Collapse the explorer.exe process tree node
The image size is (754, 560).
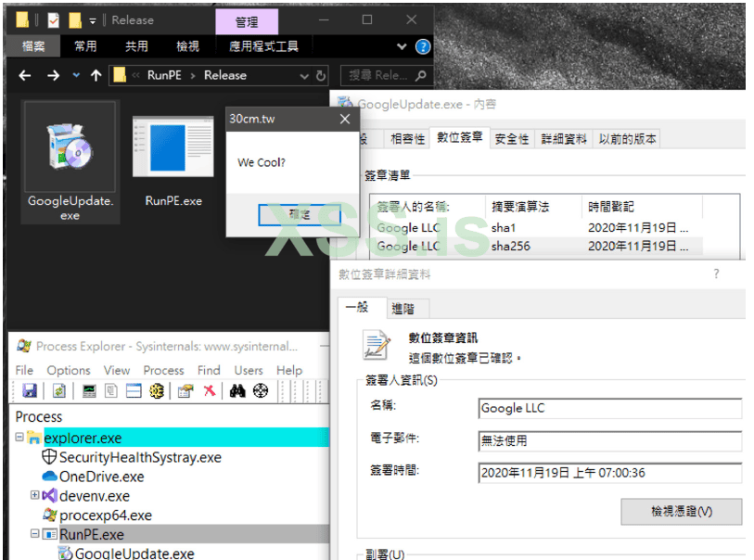coord(19,437)
